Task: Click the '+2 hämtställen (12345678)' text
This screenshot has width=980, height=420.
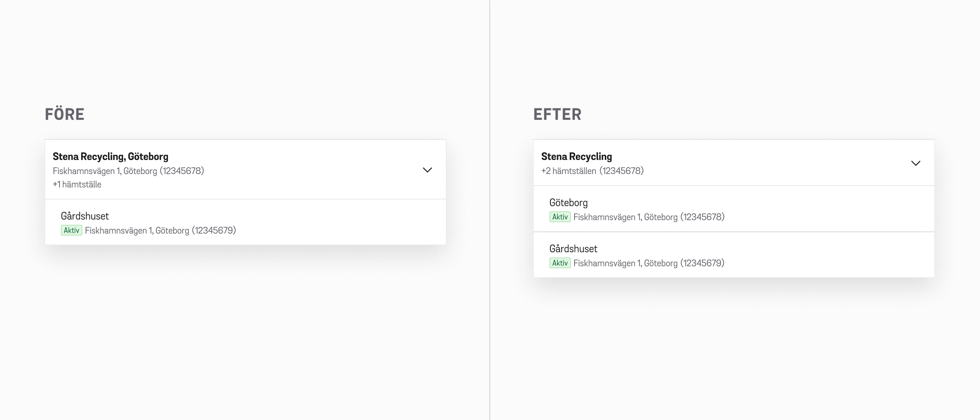Action: pyautogui.click(x=592, y=171)
